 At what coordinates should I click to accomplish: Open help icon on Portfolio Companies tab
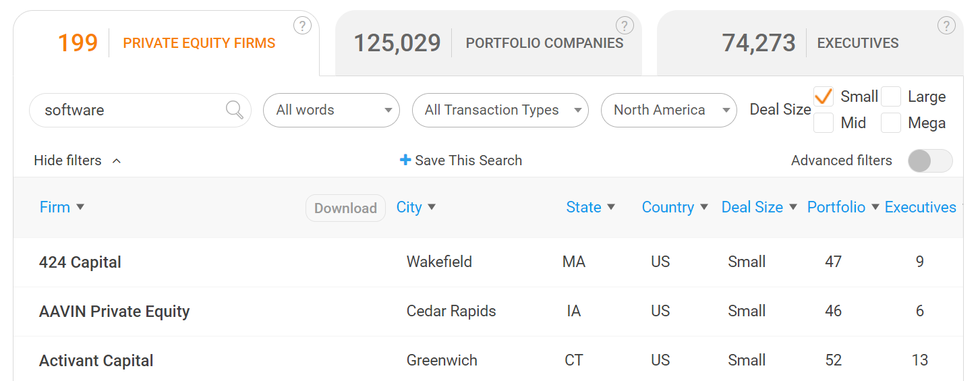[x=625, y=26]
